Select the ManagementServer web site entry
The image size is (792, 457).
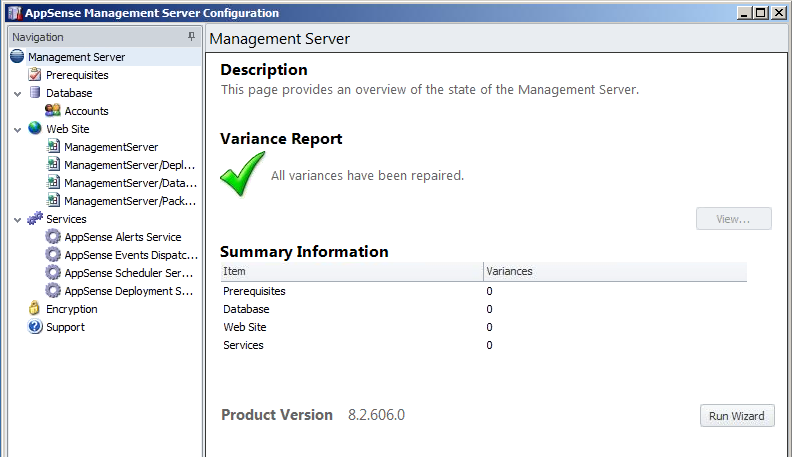(111, 147)
